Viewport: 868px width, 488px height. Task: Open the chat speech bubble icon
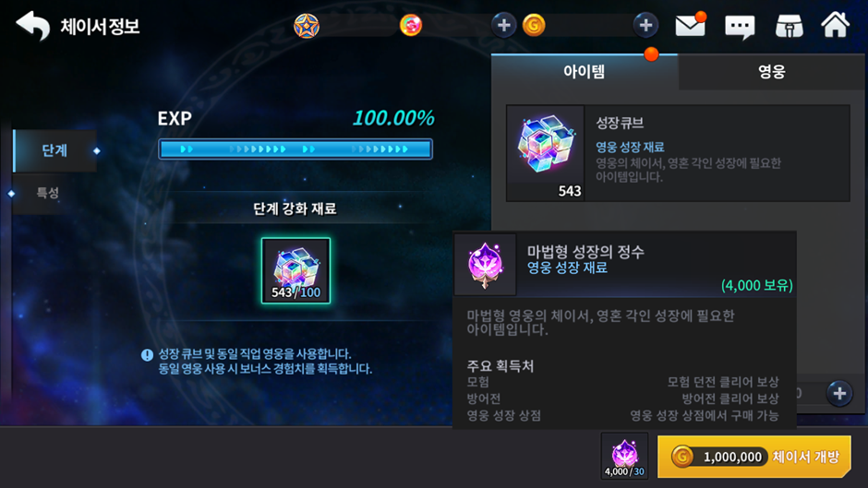pyautogui.click(x=741, y=26)
